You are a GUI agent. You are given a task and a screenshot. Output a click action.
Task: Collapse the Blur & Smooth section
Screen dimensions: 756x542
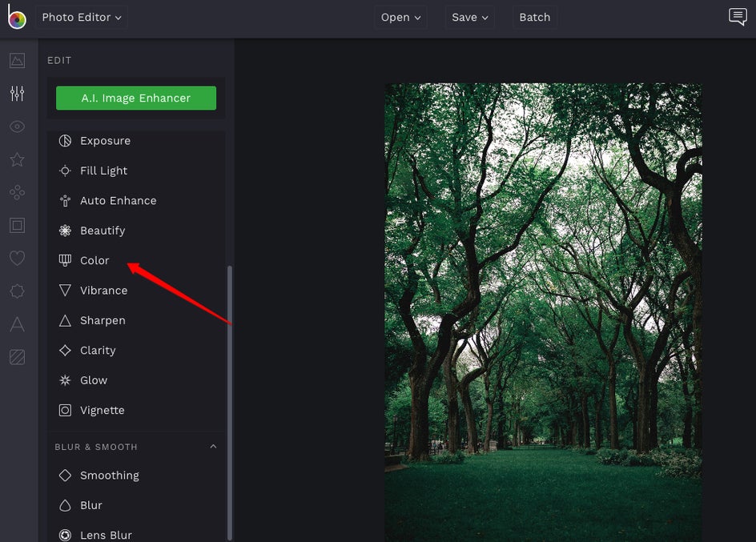pos(213,447)
